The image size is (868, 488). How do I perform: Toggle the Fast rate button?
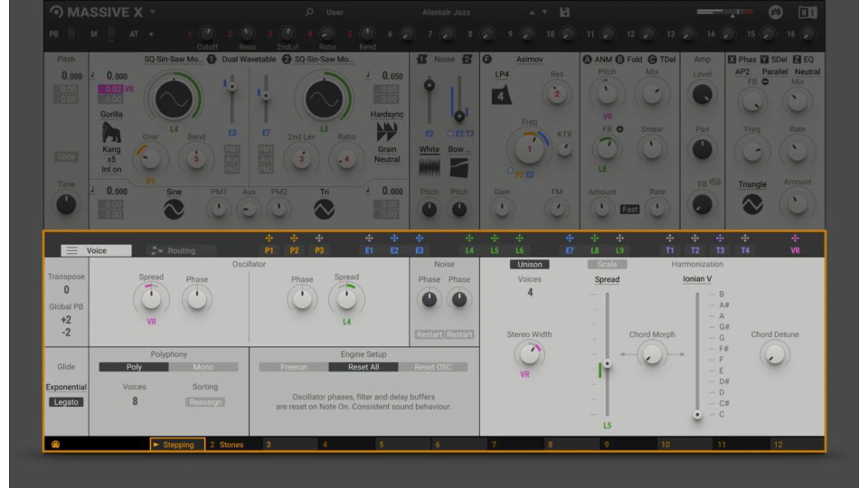[x=630, y=209]
